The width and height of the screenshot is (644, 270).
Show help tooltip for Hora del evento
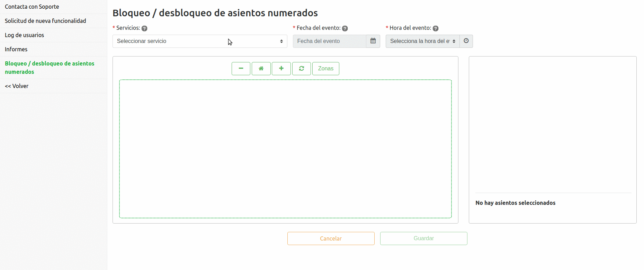tap(436, 28)
